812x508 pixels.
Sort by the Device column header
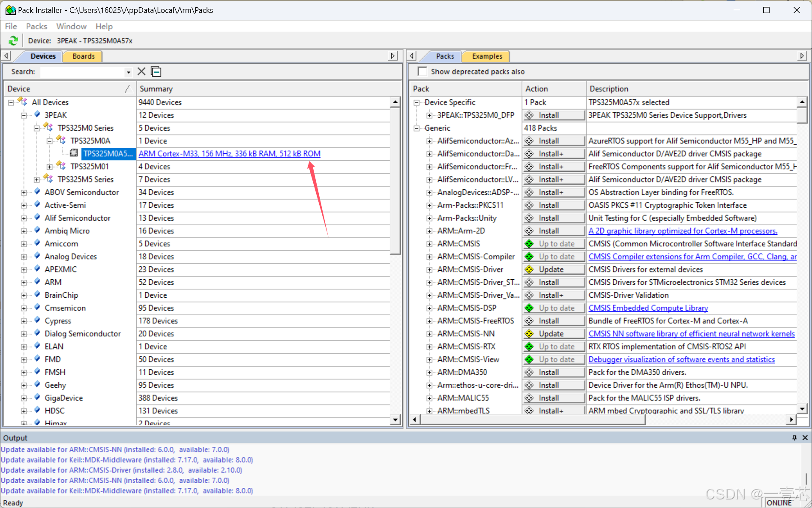point(69,89)
